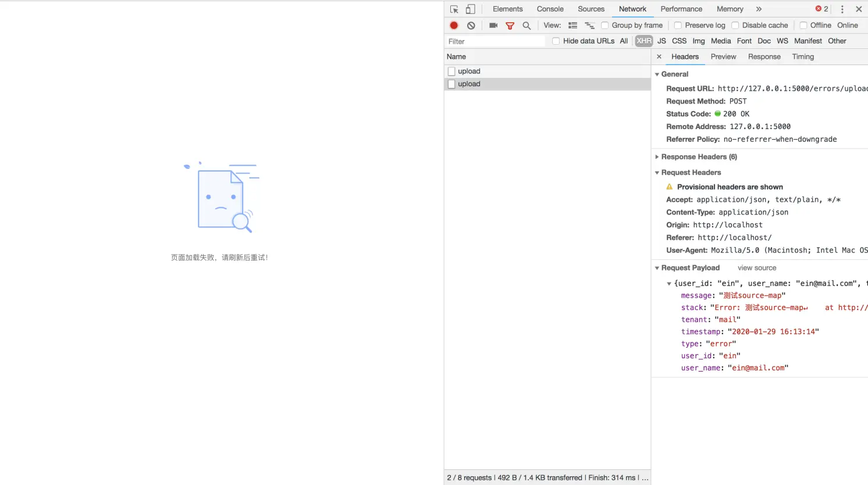Click the error count badge
868x485 pixels.
pos(821,9)
